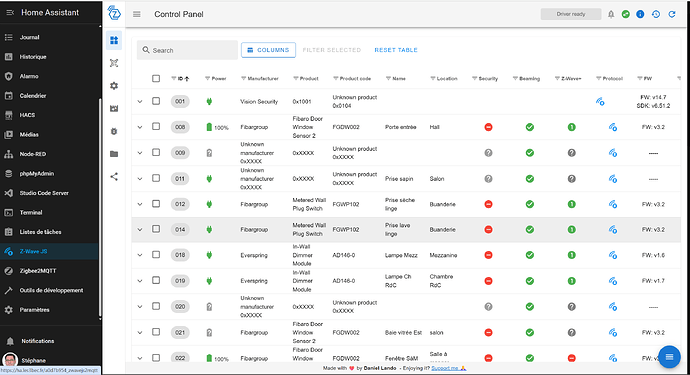
Task: Click the Driver ready status button
Action: click(571, 14)
